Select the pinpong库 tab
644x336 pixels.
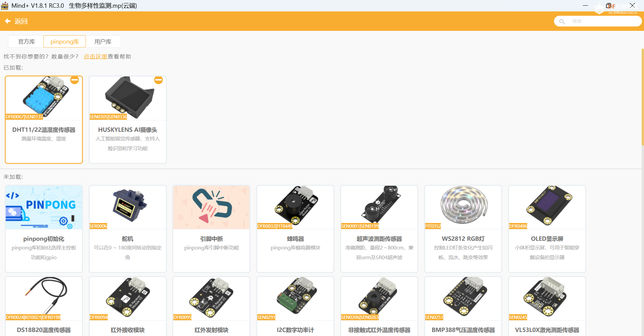coord(64,42)
